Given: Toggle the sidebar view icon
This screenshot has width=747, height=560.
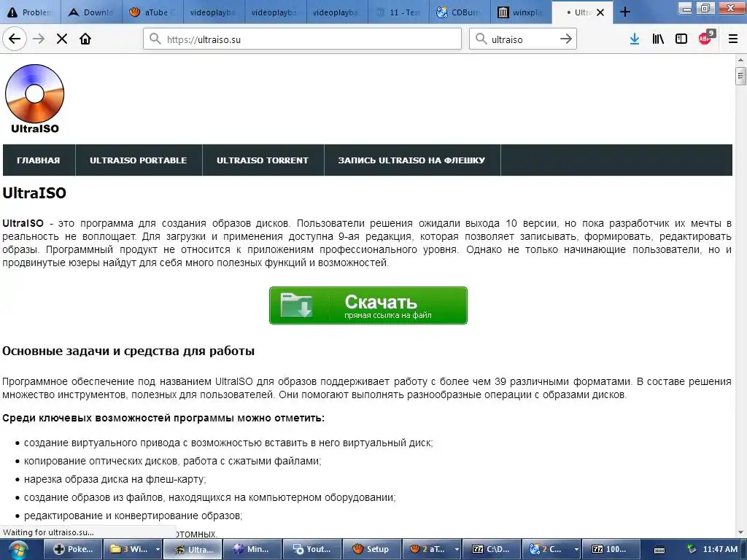Looking at the screenshot, I should click(x=681, y=39).
